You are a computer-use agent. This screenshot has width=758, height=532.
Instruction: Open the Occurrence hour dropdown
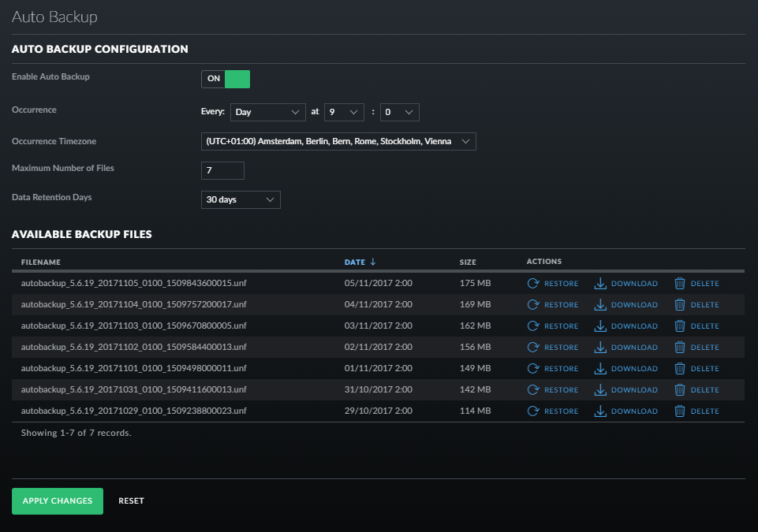pos(343,112)
